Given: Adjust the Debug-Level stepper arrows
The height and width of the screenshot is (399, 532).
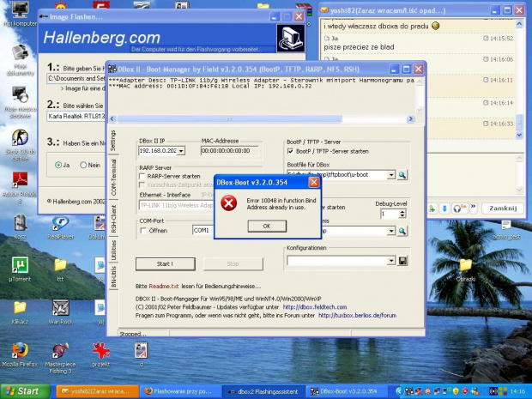Looking at the screenshot, I should pyautogui.click(x=402, y=214).
